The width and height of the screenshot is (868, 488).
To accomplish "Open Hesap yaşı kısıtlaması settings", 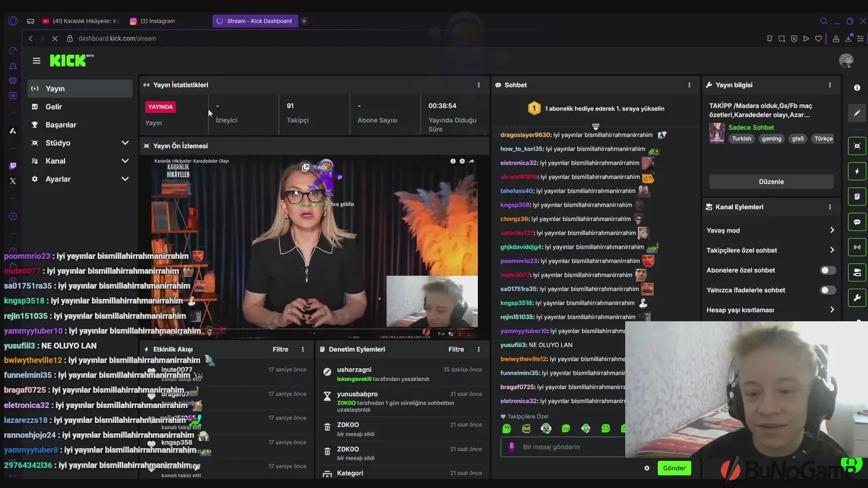I will (771, 310).
